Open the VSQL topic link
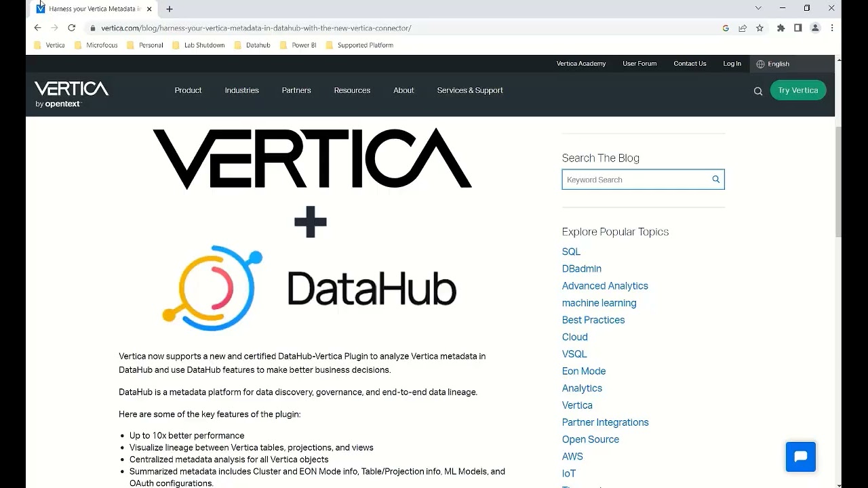The height and width of the screenshot is (488, 868). pos(574,354)
